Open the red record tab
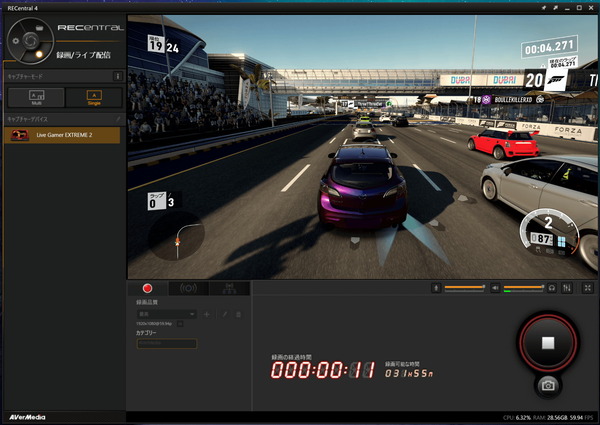 (x=147, y=288)
